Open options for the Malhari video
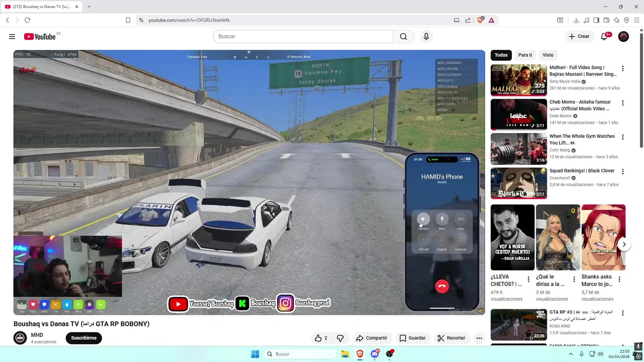Screen dimensions: 644x362 click(x=622, y=68)
